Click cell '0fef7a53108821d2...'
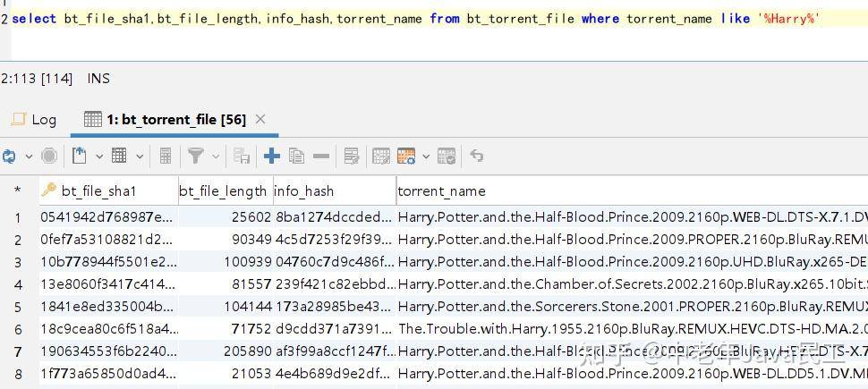 coord(108,239)
